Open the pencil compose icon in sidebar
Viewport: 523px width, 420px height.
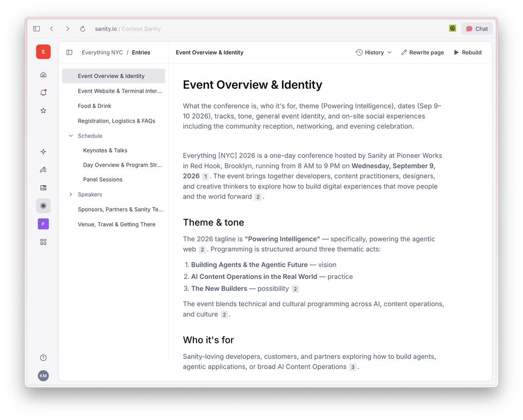coord(44,170)
